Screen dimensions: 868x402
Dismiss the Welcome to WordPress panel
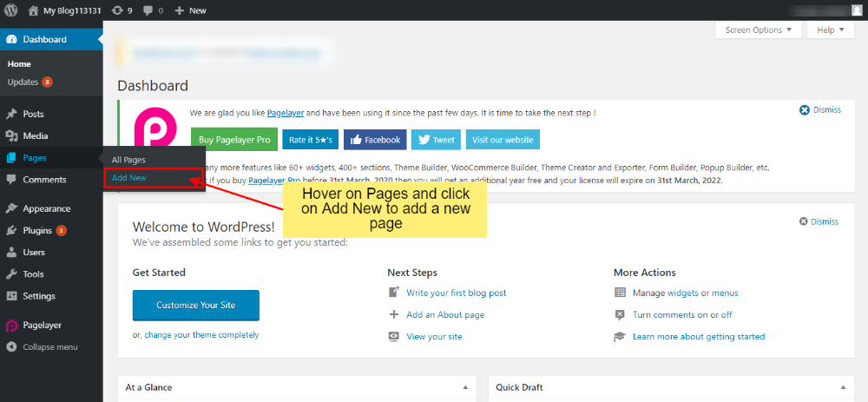819,221
